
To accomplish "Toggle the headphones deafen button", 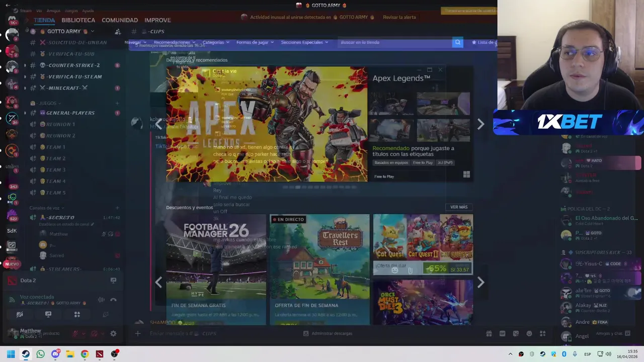I will click(x=94, y=333).
